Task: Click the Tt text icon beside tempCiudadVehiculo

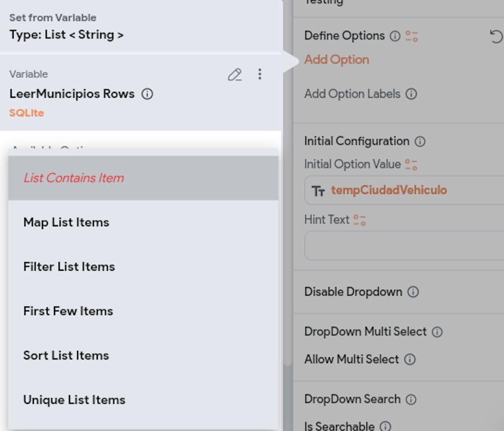Action: [319, 190]
